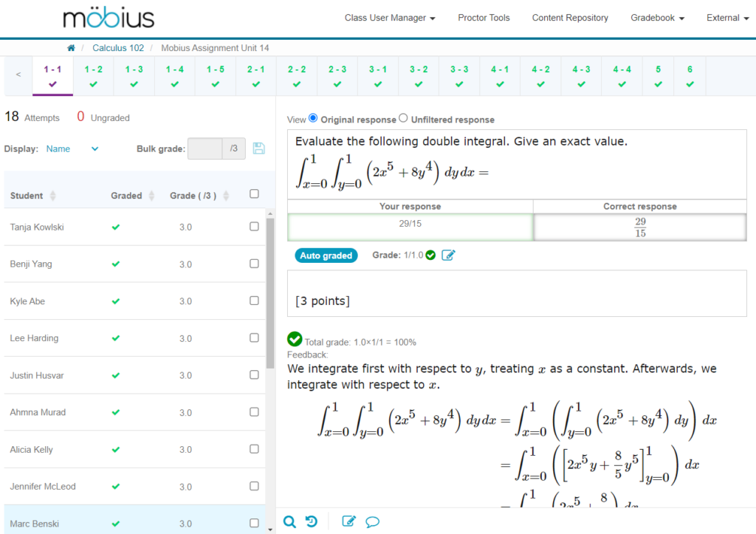The height and width of the screenshot is (534, 756).
Task: Switch to question tab 2 - 1
Action: click(x=256, y=75)
